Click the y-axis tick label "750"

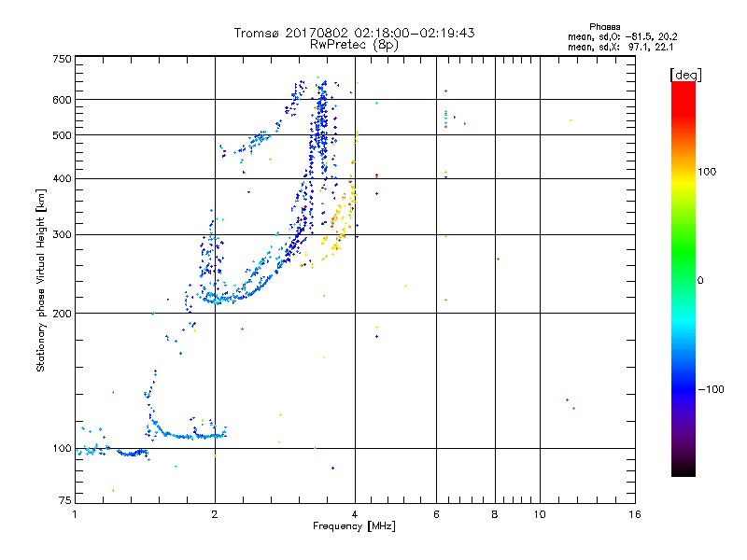click(62, 59)
